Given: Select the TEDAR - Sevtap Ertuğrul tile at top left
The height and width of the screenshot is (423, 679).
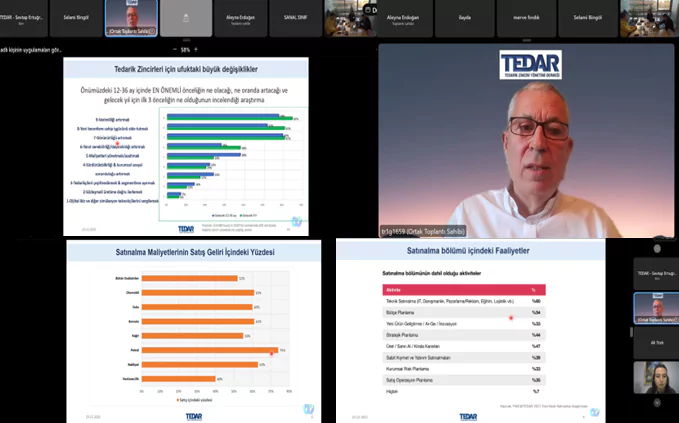Looking at the screenshot, I should (24, 18).
